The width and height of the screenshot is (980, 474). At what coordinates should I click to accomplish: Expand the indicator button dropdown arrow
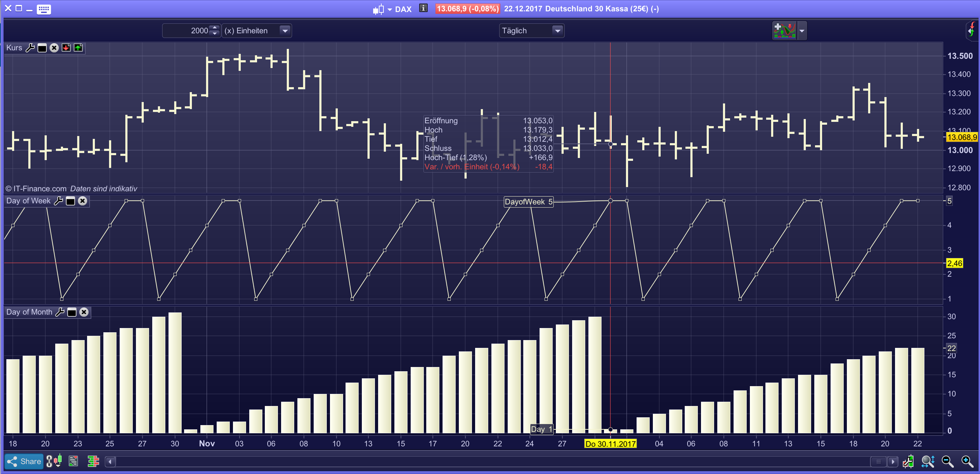[x=802, y=30]
